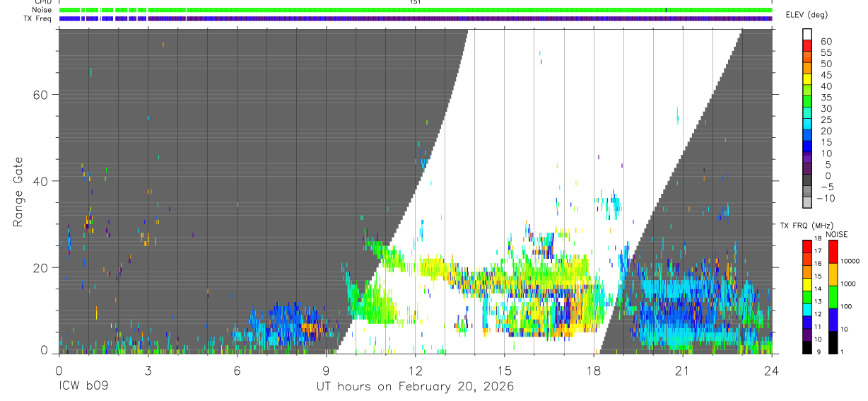Click the 151 CPID value above plot
868x401 pixels.
click(x=415, y=2)
